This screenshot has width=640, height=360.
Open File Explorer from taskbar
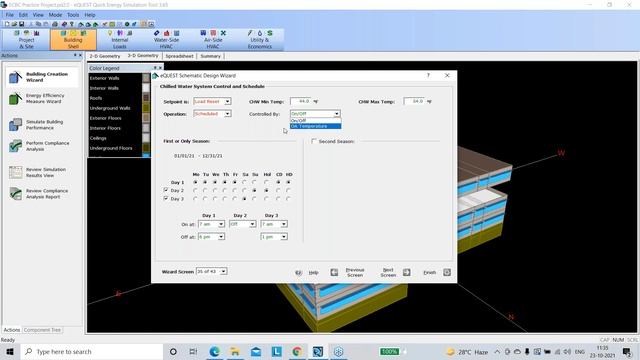click(235, 351)
